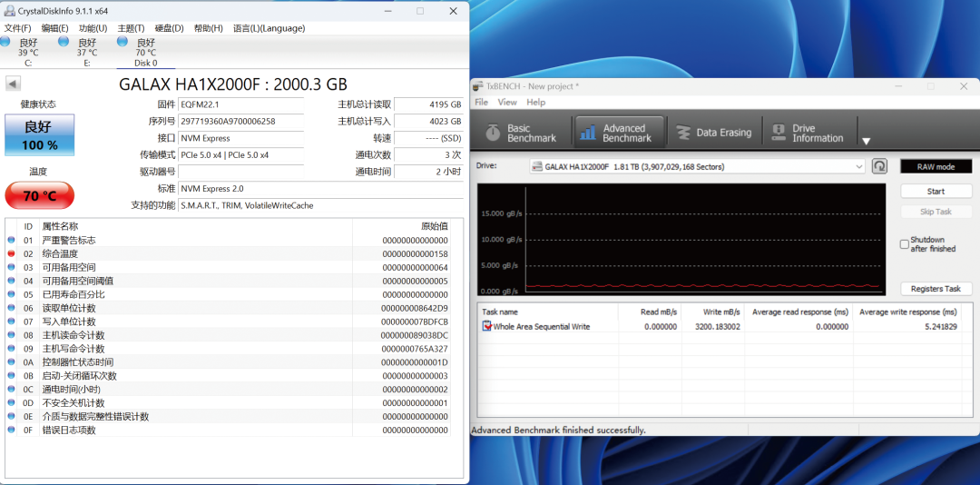Select the 读取单位计数 attribute row
Image resolution: width=980 pixels, height=485 pixels.
(228, 308)
